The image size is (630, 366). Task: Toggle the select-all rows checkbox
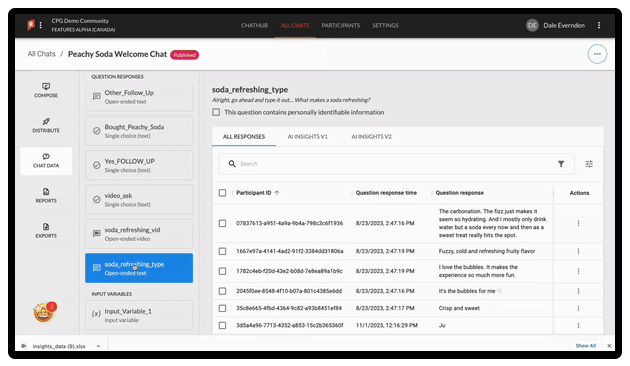pos(222,193)
